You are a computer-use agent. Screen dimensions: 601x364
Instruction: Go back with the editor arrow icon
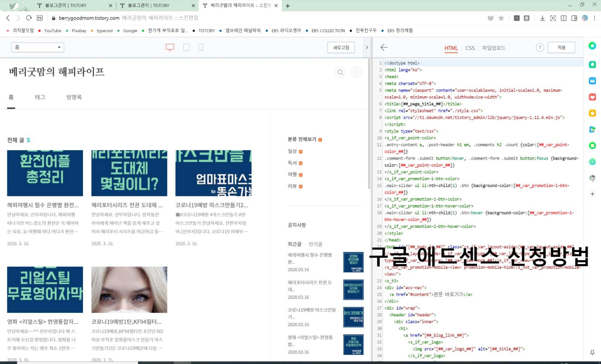[384, 47]
